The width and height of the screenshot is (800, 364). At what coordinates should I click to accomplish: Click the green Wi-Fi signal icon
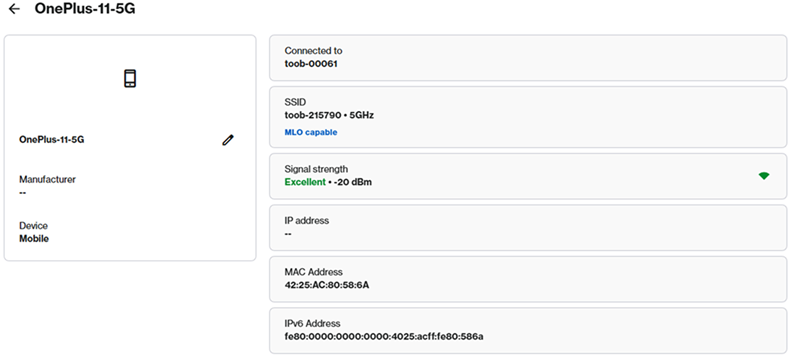pos(763,176)
